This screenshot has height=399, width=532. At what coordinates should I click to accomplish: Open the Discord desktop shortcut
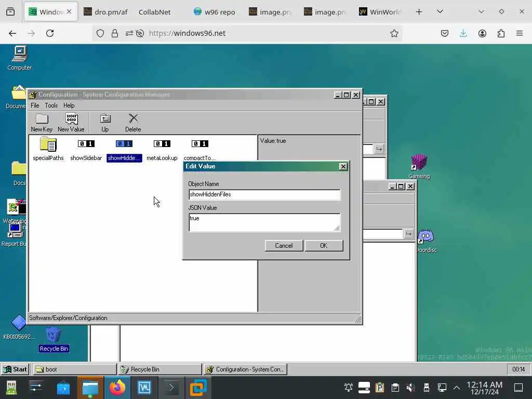click(426, 241)
